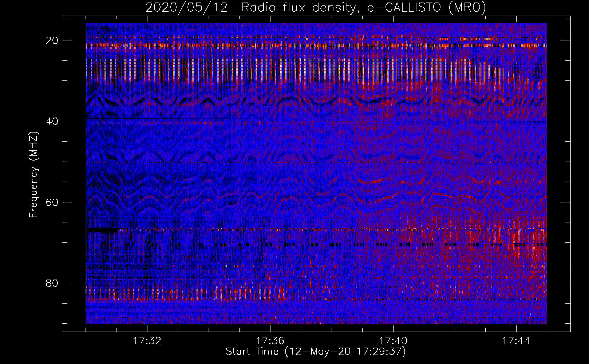Click the 40 MHz frequency tick label
Image resolution: width=589 pixels, height=364 pixels.
52,121
